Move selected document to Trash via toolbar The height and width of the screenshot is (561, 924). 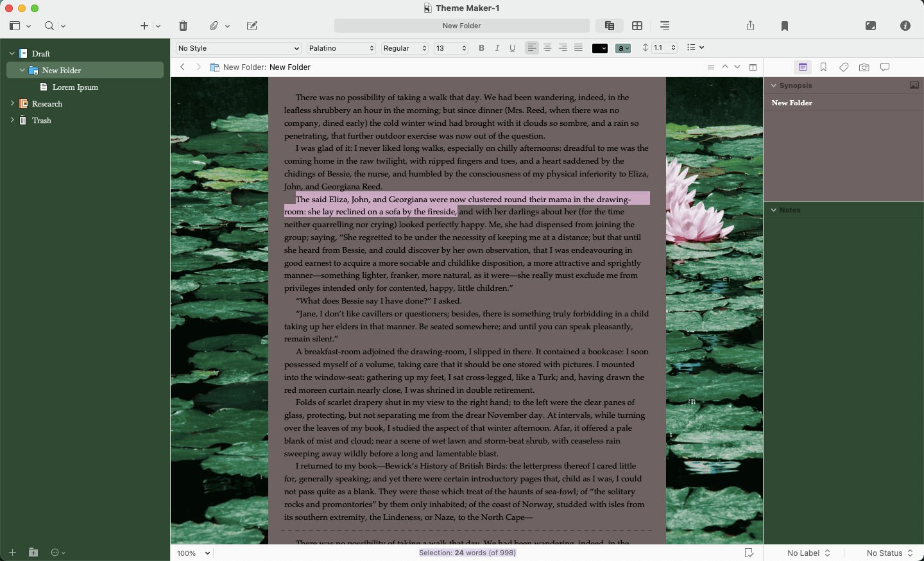(183, 26)
